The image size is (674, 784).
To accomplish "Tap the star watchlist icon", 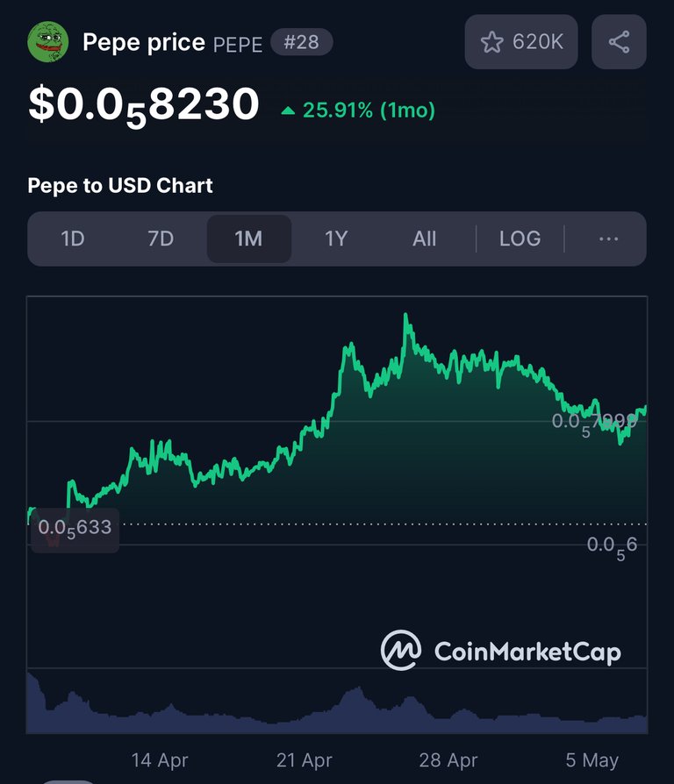I will (x=491, y=42).
